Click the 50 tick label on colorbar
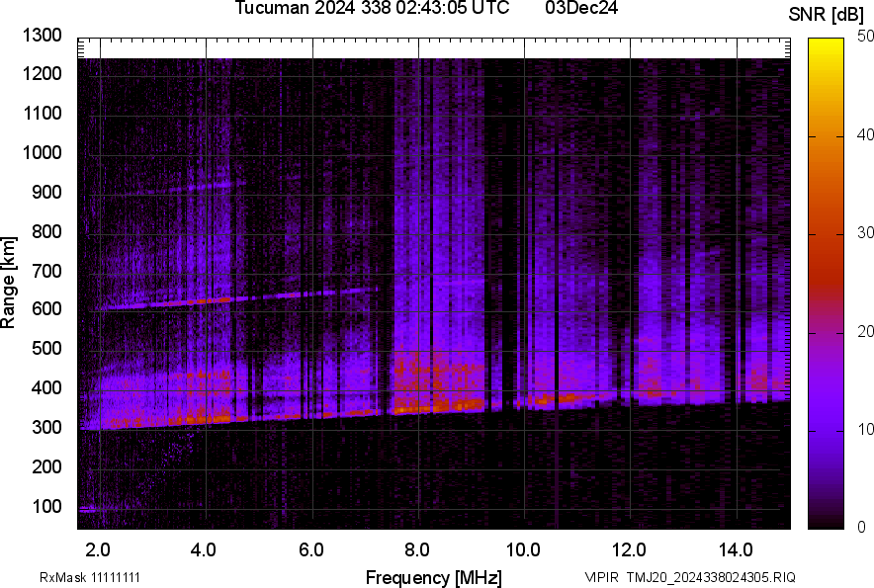Viewport: 874px width, 588px height. pyautogui.click(x=866, y=36)
